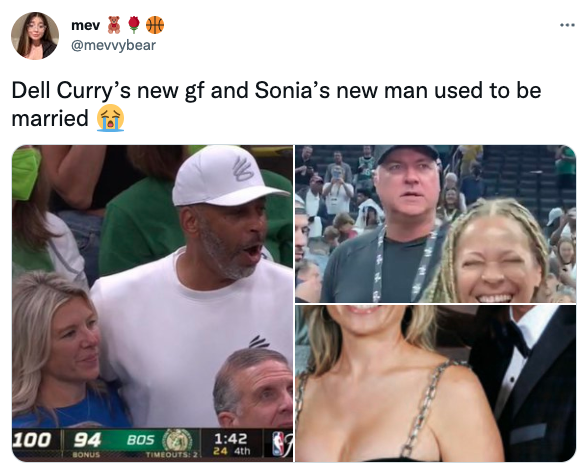587x473 pixels.
Task: Click the red rose emoji in name
Action: coord(134,25)
